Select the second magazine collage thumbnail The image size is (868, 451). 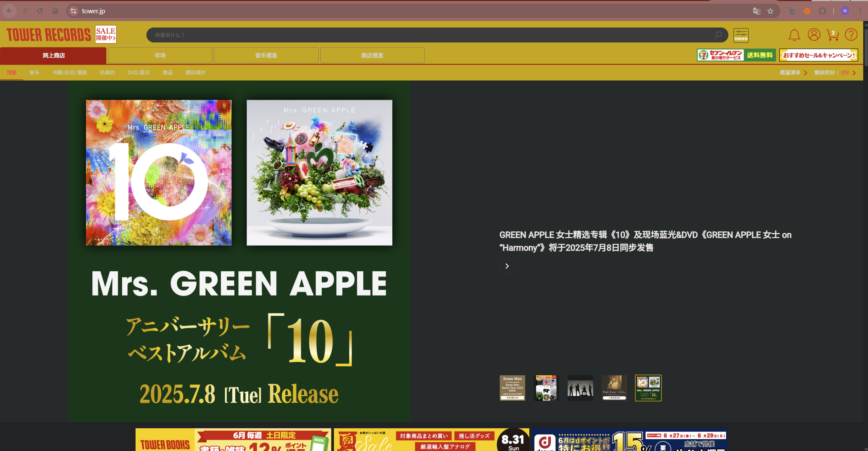546,388
